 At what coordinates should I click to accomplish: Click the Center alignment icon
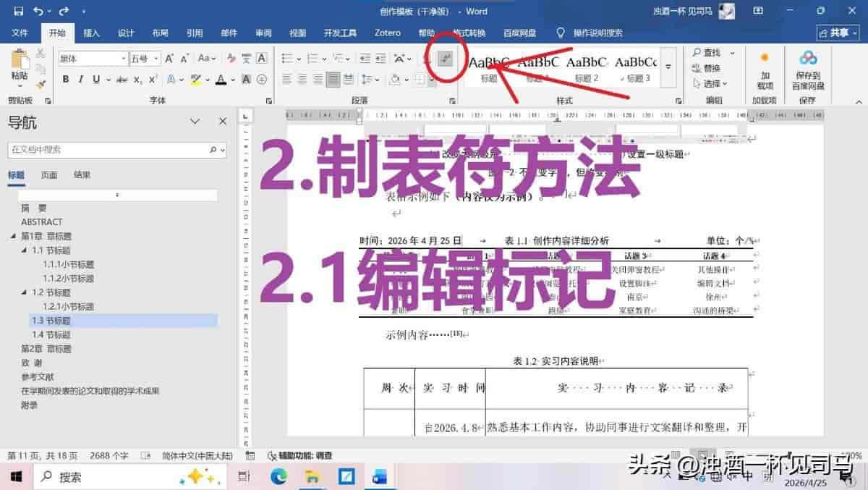pyautogui.click(x=302, y=80)
